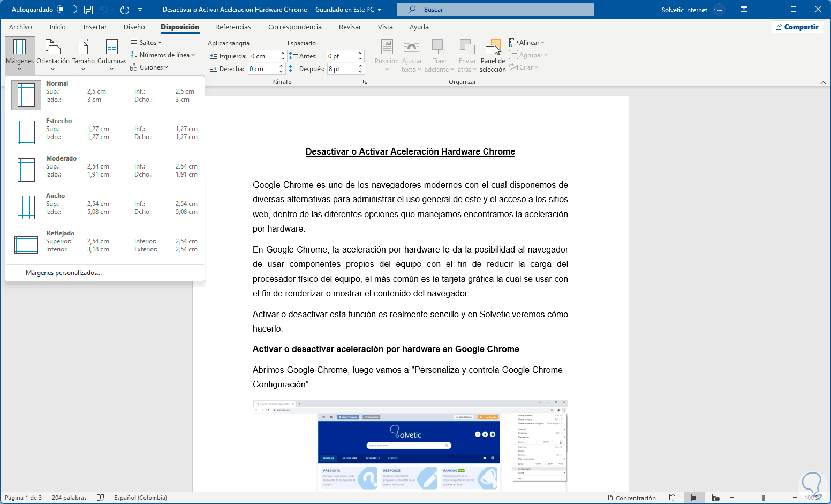Select the Normal margins preset
Screen dimensions: 831x504
105,95
